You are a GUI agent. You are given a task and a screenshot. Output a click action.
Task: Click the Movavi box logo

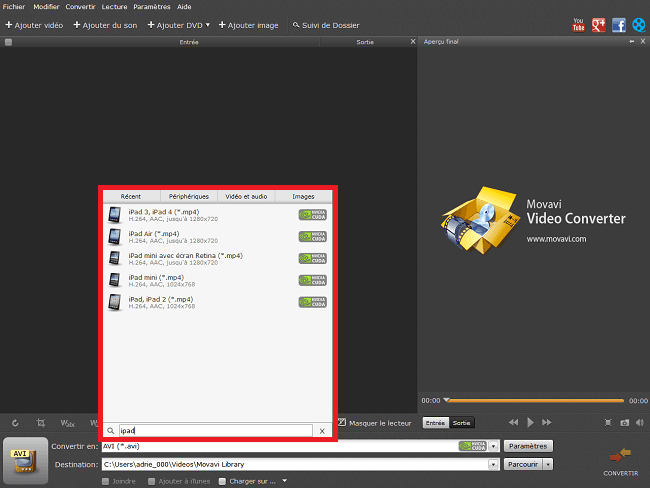(x=480, y=221)
